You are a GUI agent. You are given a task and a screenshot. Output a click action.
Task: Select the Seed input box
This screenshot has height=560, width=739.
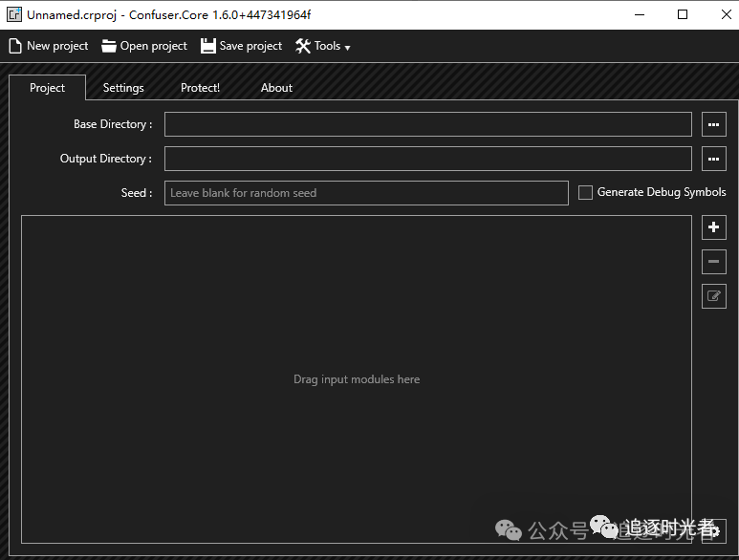(x=366, y=193)
